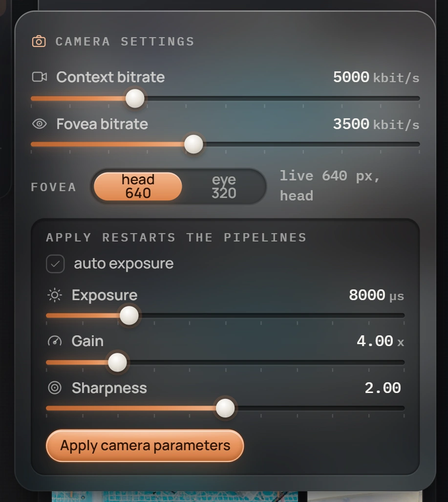The width and height of the screenshot is (448, 502).
Task: Click the auto exposure label text
Action: point(124,264)
